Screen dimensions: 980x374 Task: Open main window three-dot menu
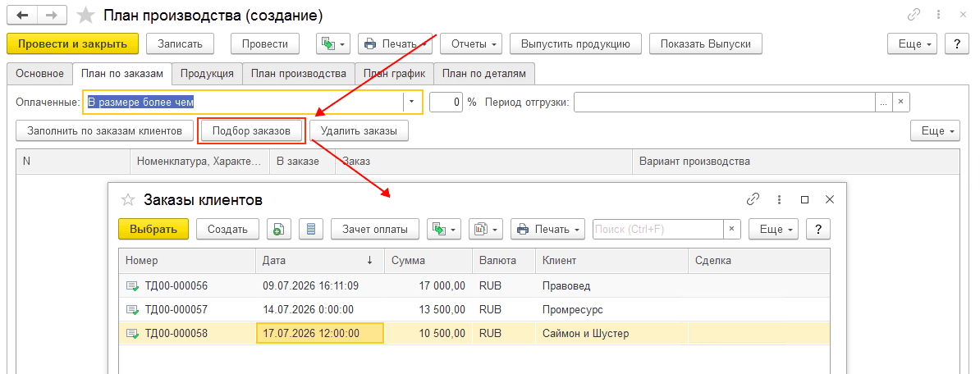tap(939, 15)
